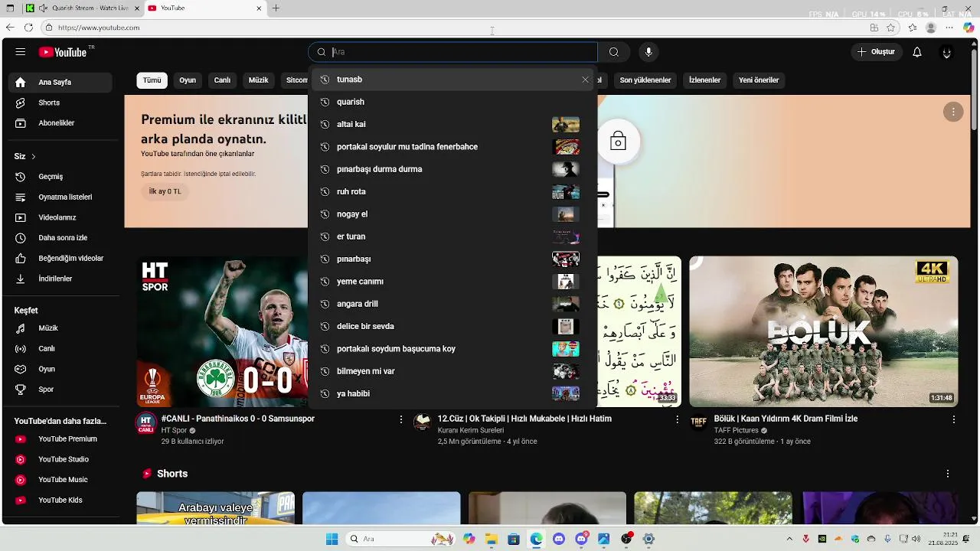Open the account avatar menu

click(947, 52)
